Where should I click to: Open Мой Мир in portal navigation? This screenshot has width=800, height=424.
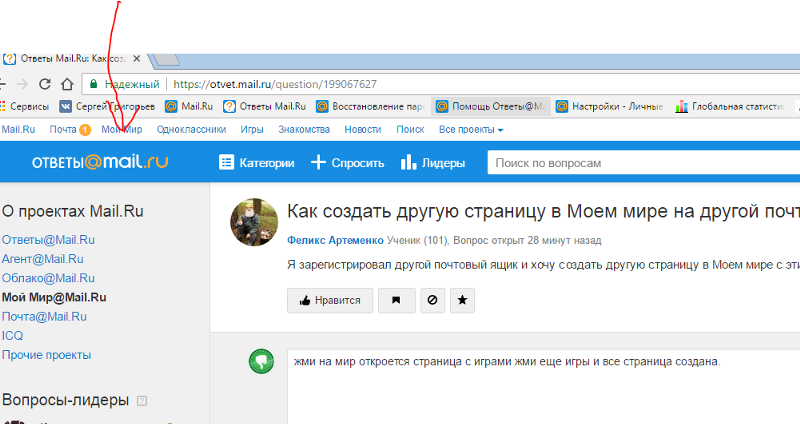click(121, 130)
